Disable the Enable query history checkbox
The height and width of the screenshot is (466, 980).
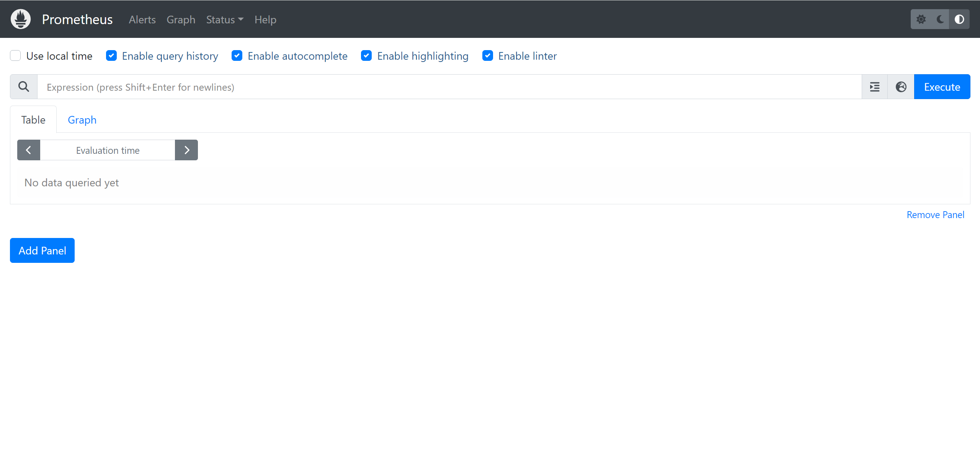tap(111, 55)
